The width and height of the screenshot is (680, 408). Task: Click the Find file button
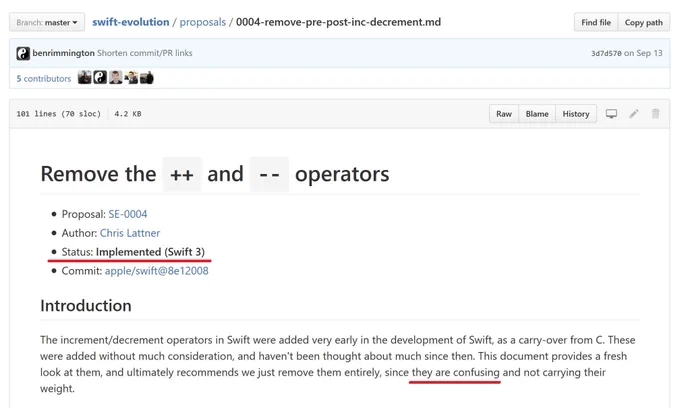coord(596,22)
